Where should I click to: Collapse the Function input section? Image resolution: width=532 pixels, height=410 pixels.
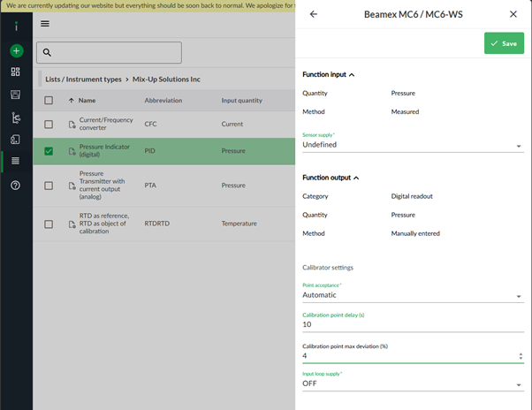(352, 75)
